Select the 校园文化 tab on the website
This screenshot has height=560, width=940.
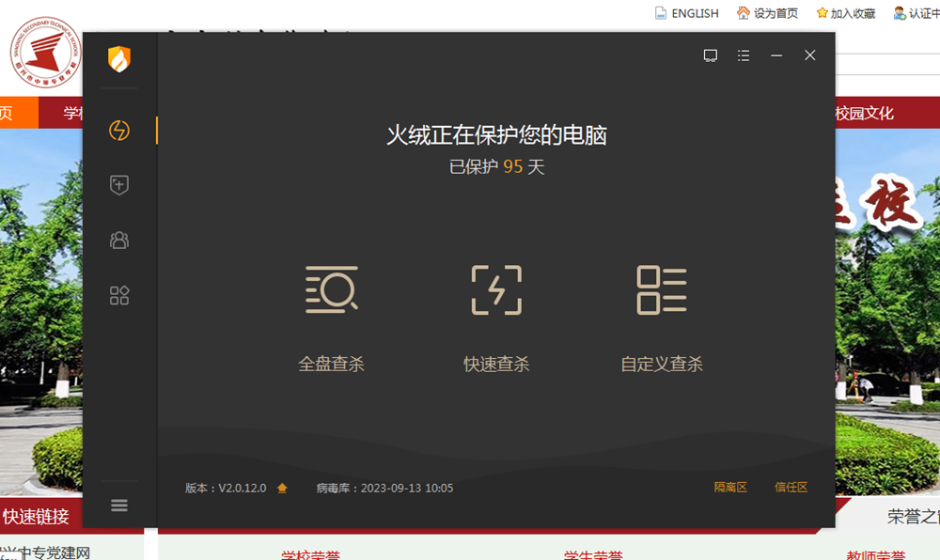[x=863, y=112]
